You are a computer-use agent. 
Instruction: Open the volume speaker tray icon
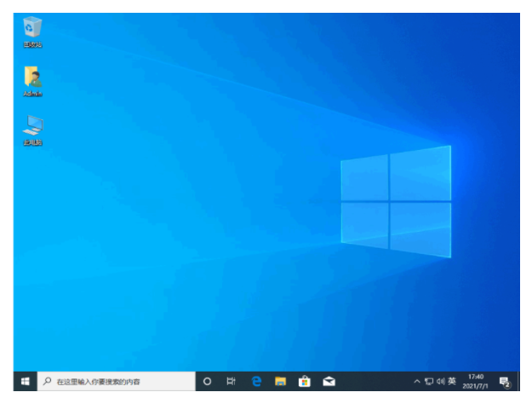(x=440, y=381)
